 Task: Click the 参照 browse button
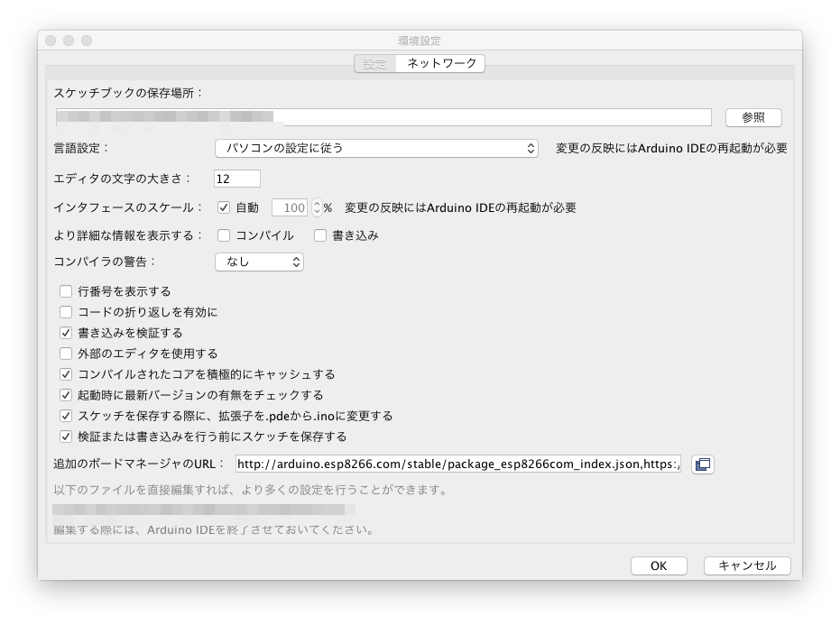point(753,117)
